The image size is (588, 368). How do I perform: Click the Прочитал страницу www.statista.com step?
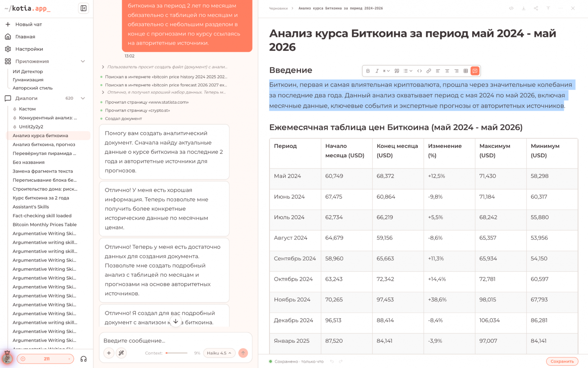[x=147, y=102]
